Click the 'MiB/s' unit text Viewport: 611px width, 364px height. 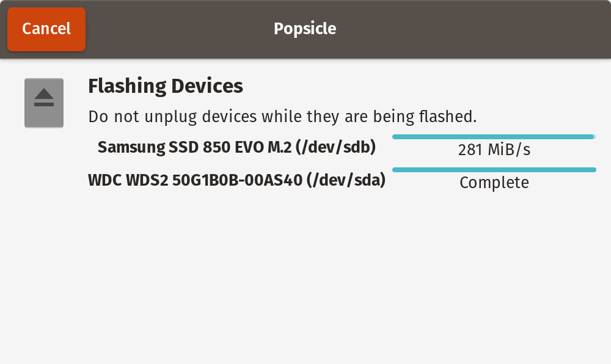[508, 150]
